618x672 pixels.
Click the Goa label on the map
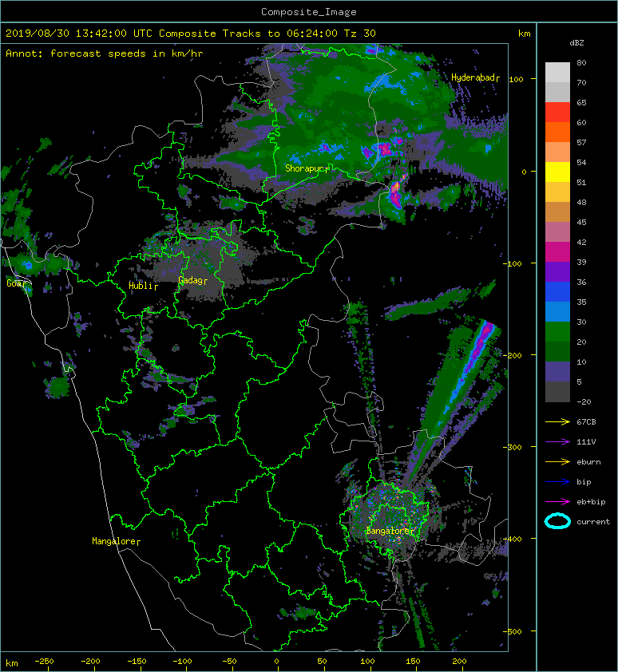(x=16, y=283)
